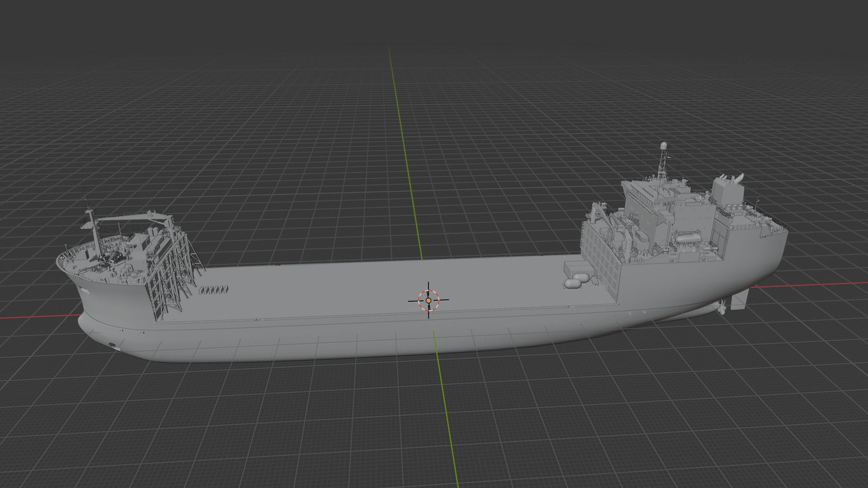This screenshot has height=488, width=868.
Task: Click the orange object origin dot at the 3D cursor
Action: (428, 300)
